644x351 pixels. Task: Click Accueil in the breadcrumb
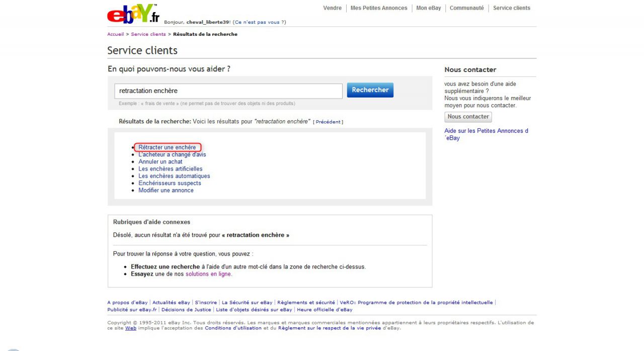tap(115, 34)
